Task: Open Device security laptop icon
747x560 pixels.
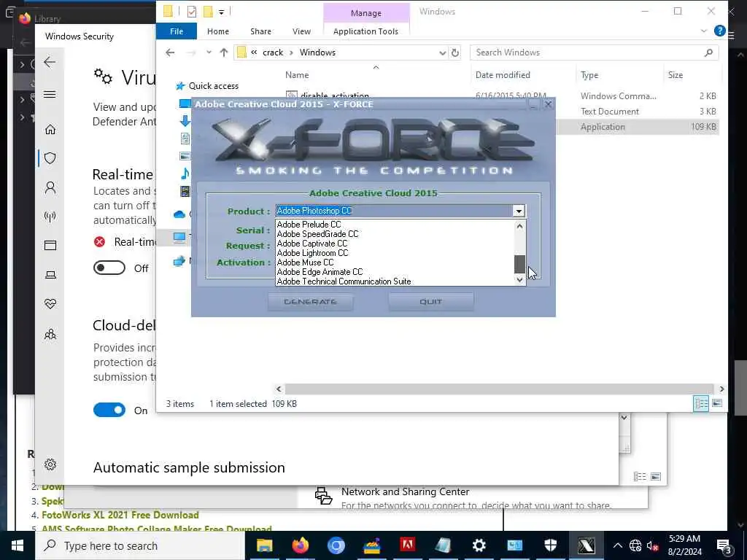Action: click(x=50, y=275)
